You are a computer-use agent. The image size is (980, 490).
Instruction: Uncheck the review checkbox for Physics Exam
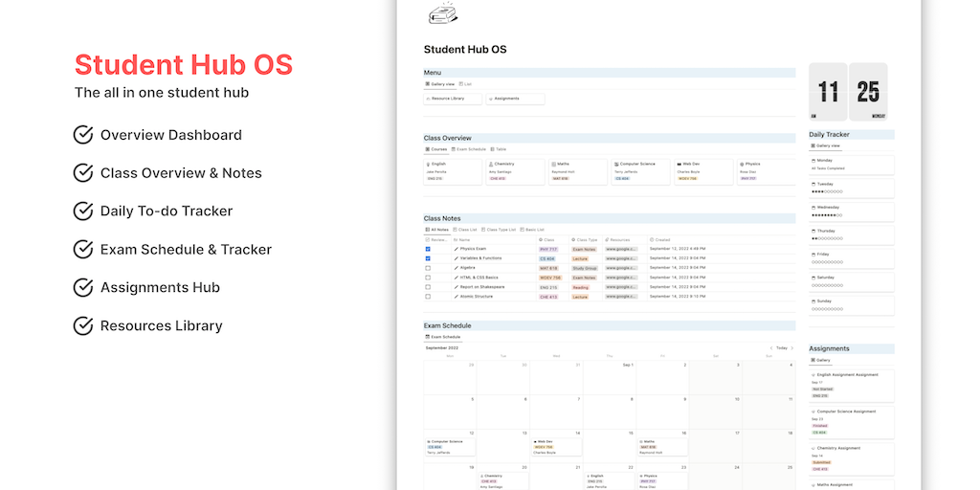428,249
